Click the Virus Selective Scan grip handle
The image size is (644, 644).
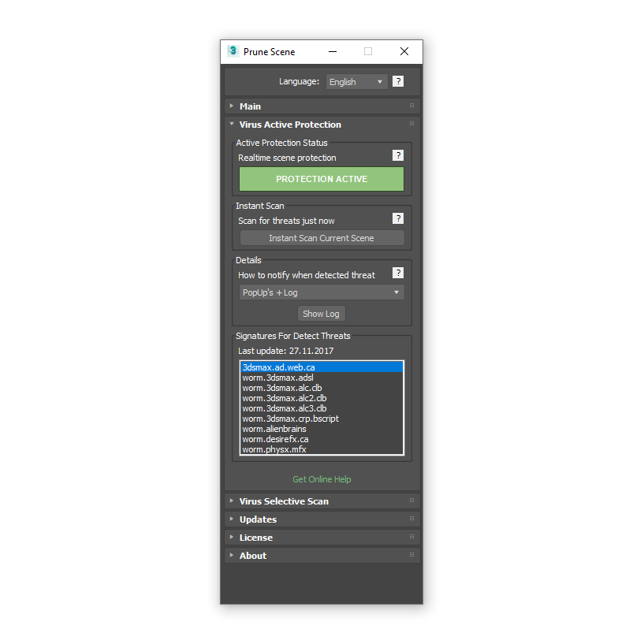coord(411,501)
